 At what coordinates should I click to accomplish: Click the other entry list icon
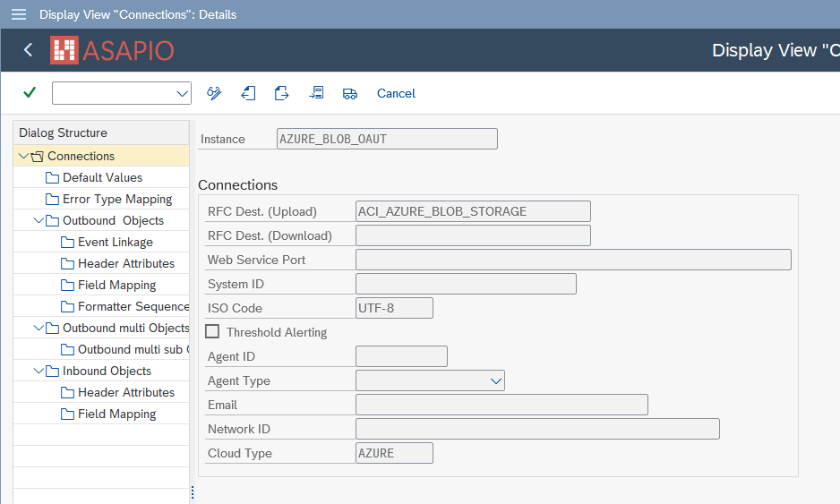[316, 93]
